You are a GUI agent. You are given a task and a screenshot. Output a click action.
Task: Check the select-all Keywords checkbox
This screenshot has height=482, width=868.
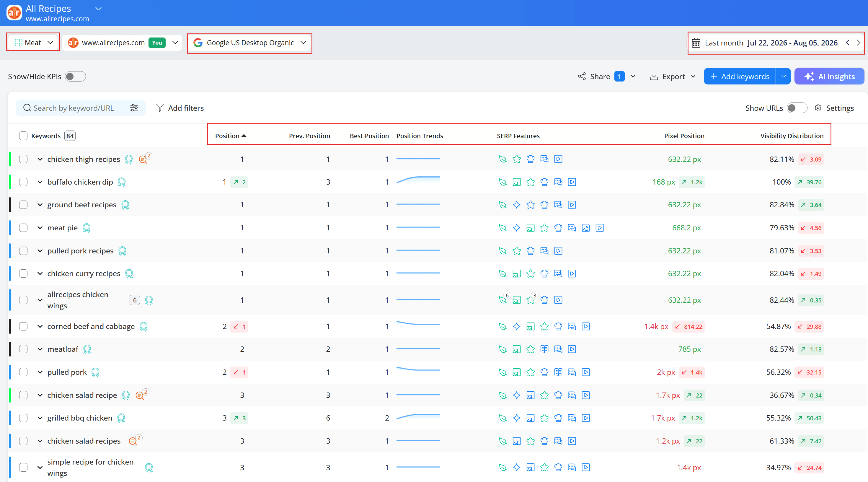point(23,136)
